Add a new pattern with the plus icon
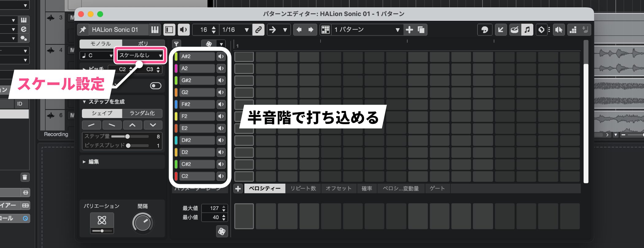 (x=409, y=30)
